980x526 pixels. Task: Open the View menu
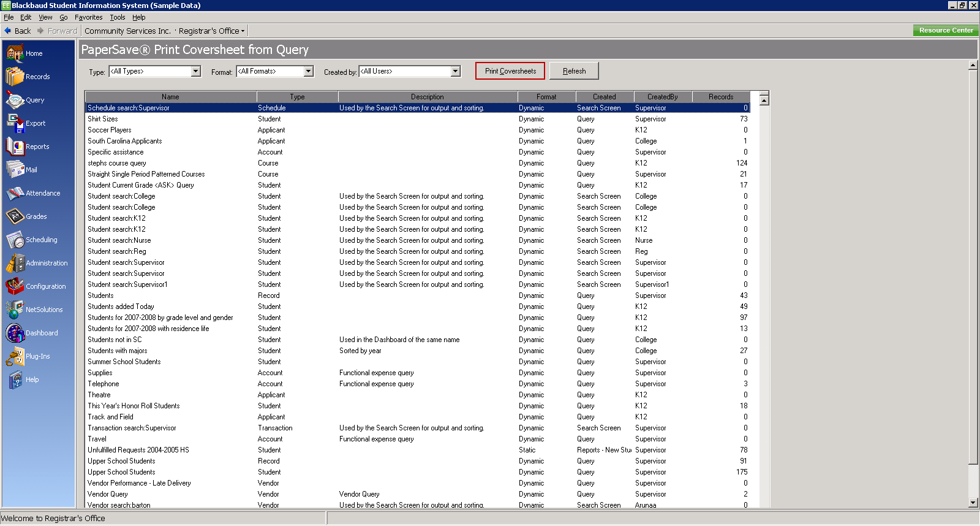tap(45, 17)
